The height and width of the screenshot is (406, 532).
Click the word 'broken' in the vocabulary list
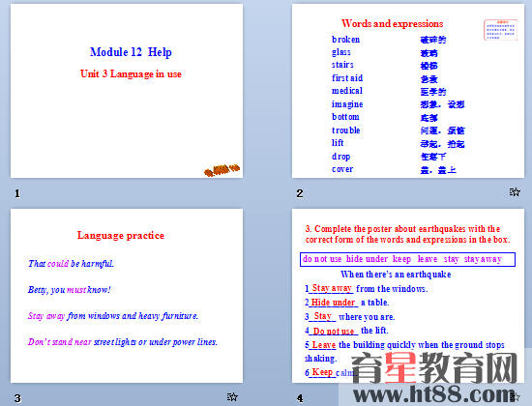click(x=345, y=40)
